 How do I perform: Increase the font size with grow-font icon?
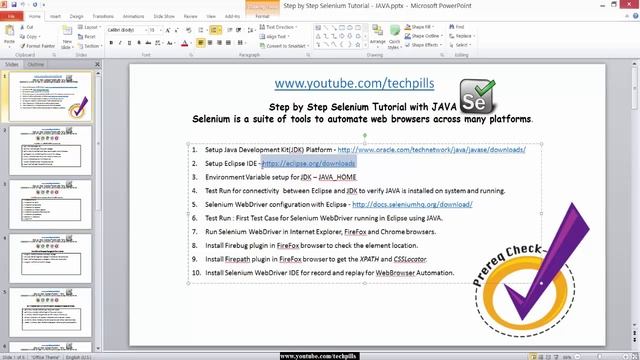[x=168, y=30]
